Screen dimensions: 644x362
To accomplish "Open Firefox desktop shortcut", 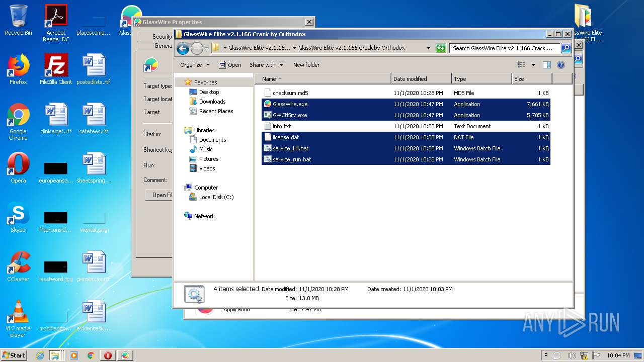I will pos(18,69).
